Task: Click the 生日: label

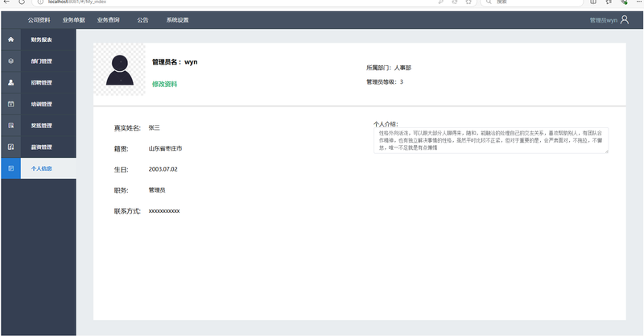Action: click(122, 169)
